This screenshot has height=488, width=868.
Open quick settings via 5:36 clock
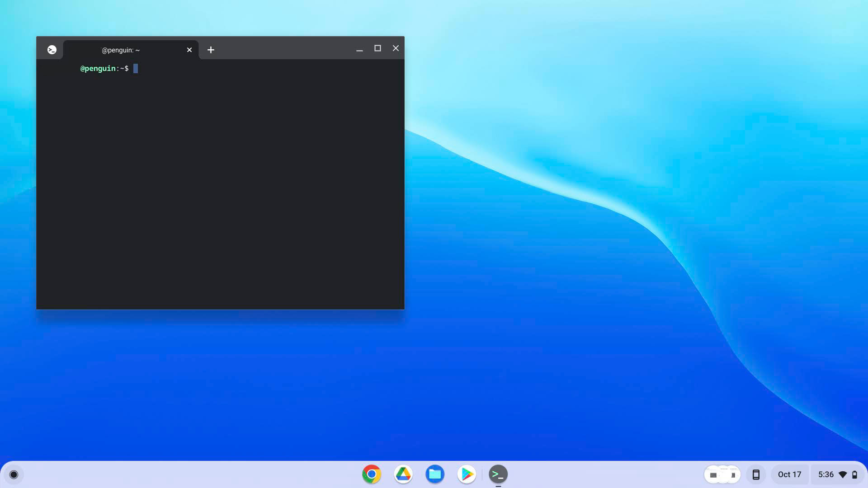[x=826, y=474]
